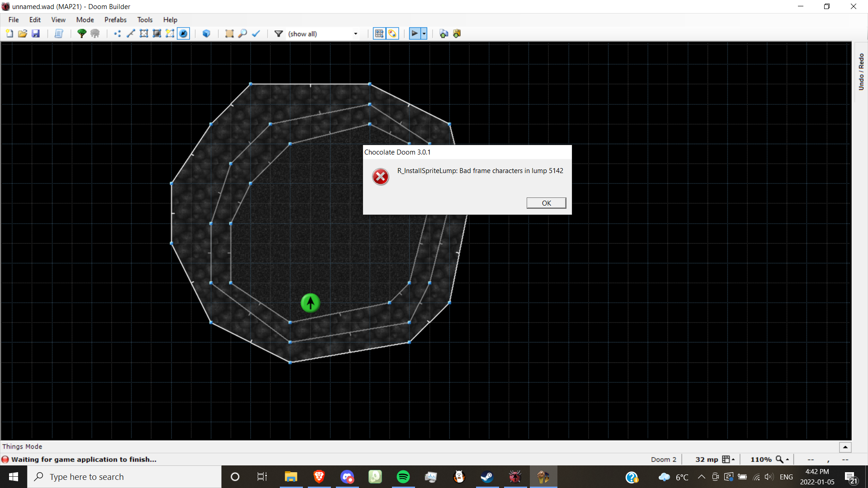Open the notification center icon
Image resolution: width=868 pixels, height=488 pixels.
tap(850, 477)
